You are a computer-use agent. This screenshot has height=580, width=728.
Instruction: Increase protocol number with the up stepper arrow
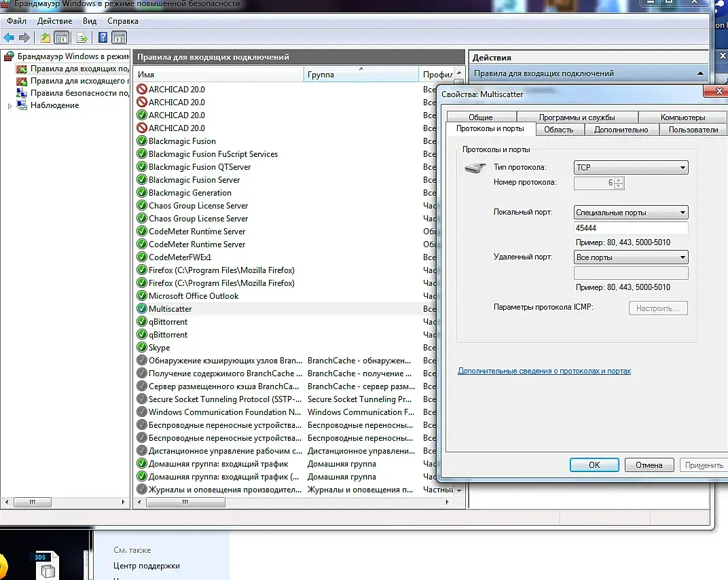point(619,180)
